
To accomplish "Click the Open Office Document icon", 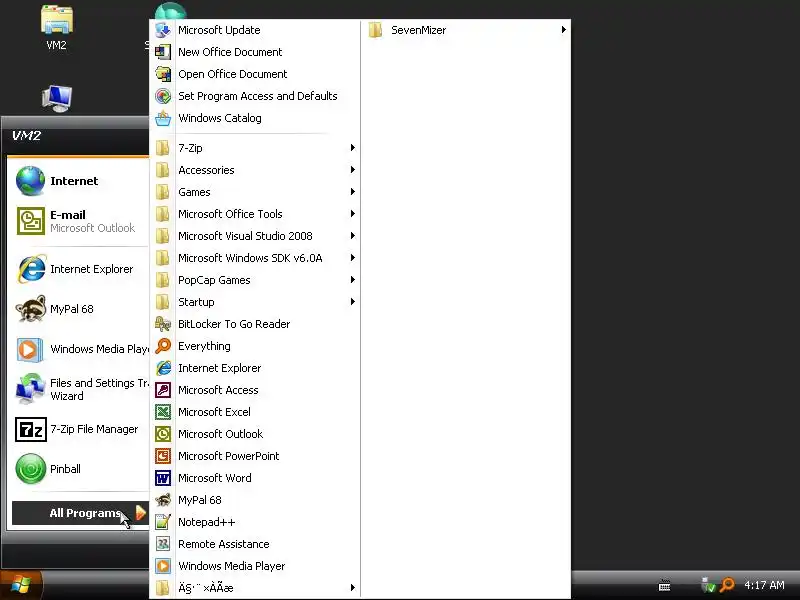I will point(163,74).
